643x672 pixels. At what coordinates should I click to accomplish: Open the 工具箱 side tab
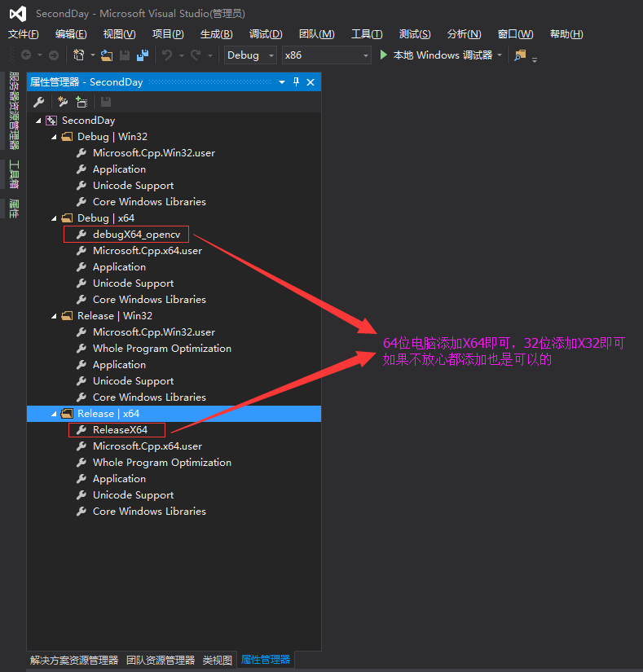(14, 174)
